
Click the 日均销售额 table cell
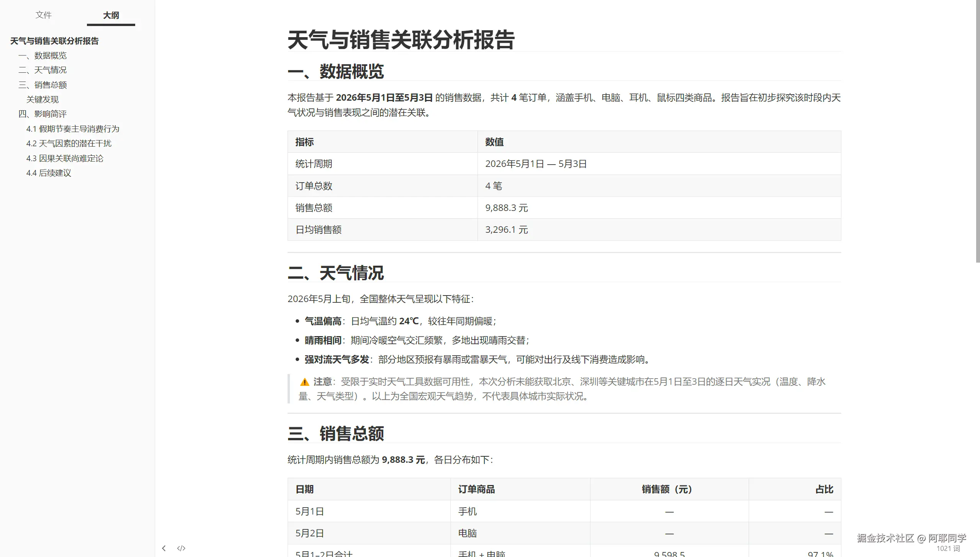pyautogui.click(x=383, y=230)
